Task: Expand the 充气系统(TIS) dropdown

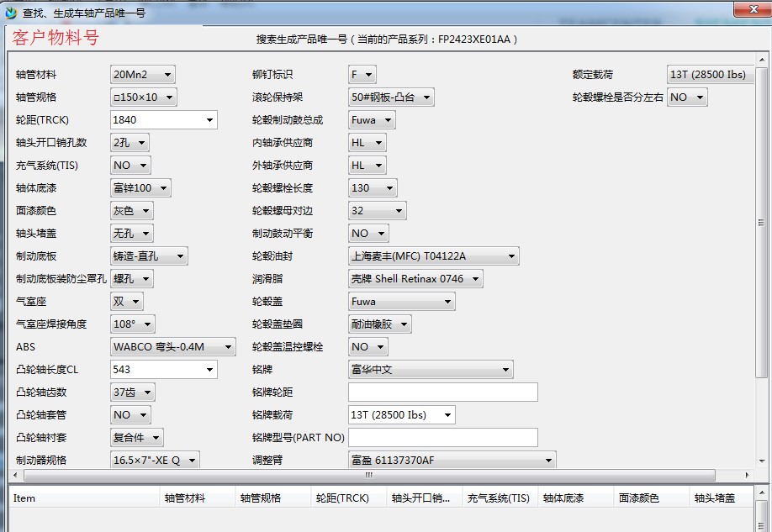Action: pos(130,166)
